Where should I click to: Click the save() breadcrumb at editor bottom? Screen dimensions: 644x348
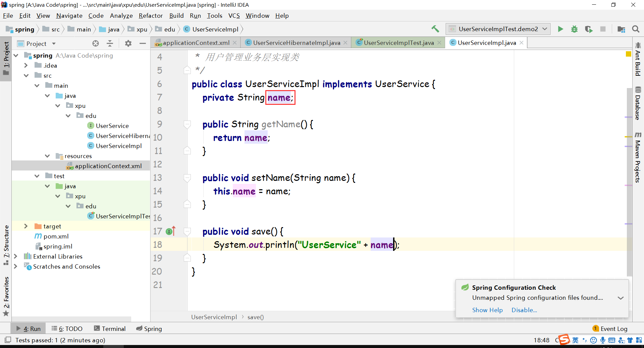pyautogui.click(x=256, y=317)
